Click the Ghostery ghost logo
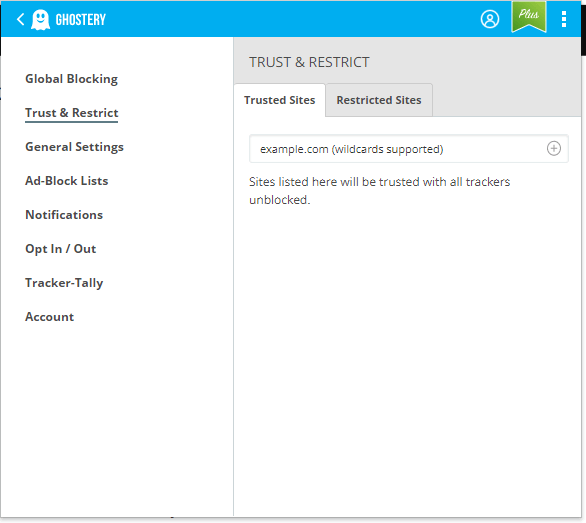This screenshot has height=523, width=586. (x=40, y=19)
